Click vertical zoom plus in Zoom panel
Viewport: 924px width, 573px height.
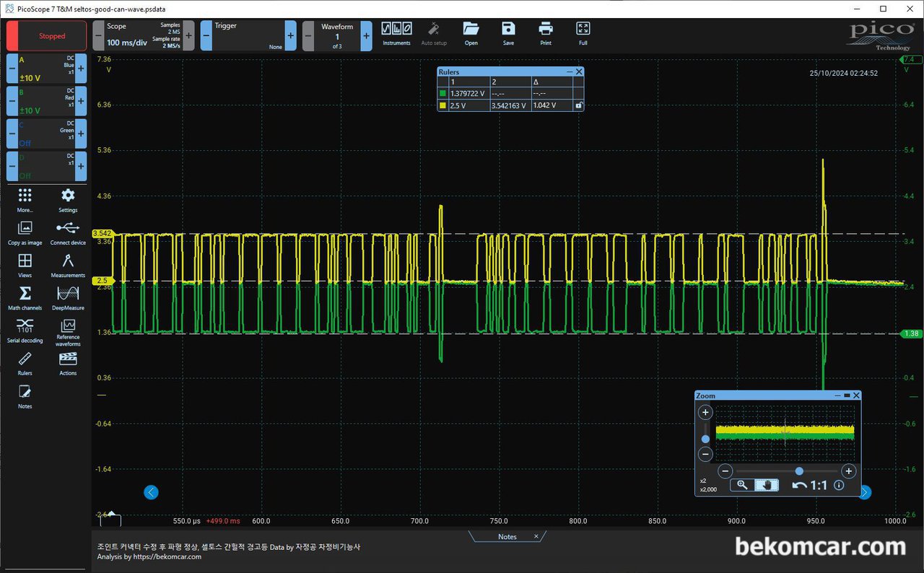(705, 413)
